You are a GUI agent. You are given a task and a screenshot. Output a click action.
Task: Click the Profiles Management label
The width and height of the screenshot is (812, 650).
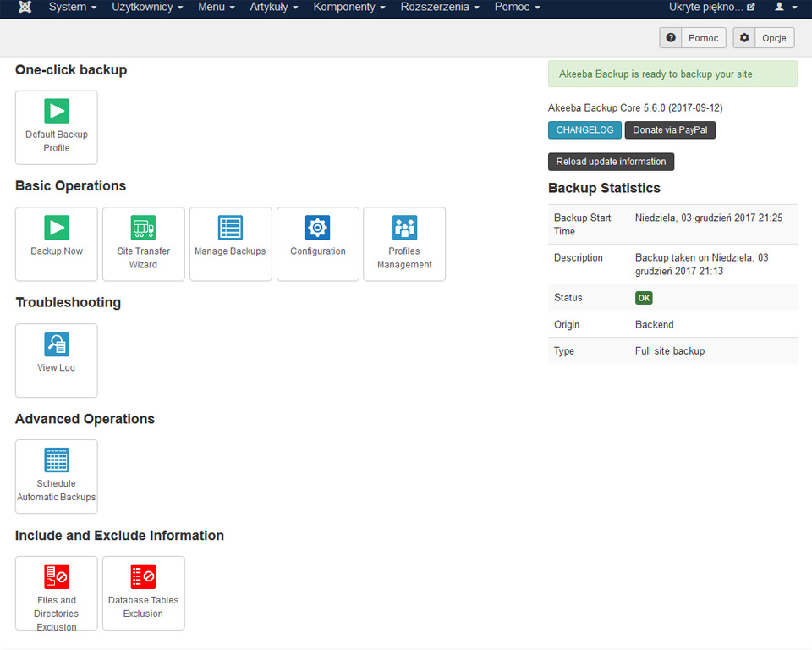[x=404, y=257]
